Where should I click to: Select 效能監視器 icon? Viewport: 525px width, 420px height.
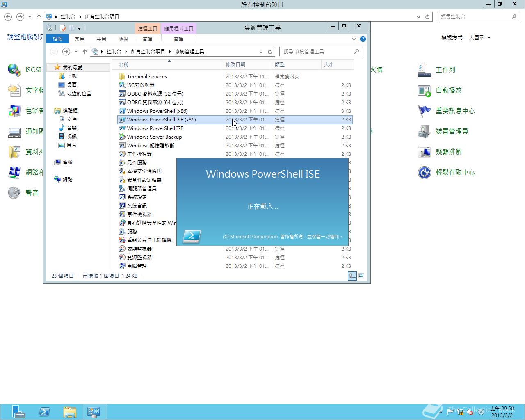click(x=122, y=249)
